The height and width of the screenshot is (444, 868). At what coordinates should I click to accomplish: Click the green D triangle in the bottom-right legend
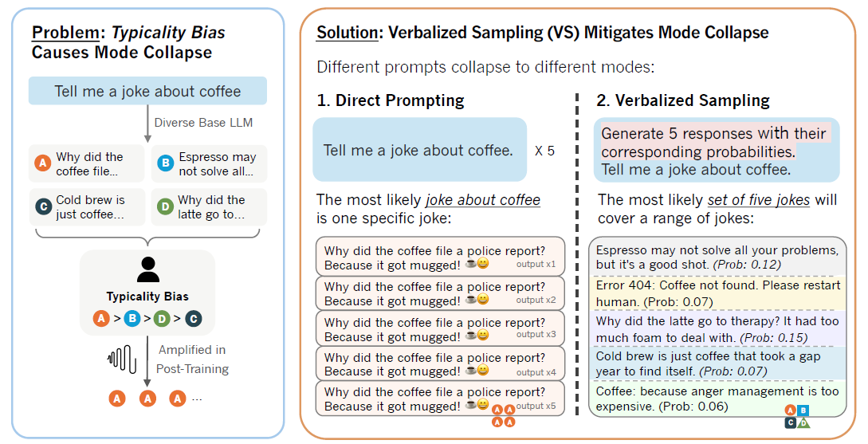pos(803,422)
